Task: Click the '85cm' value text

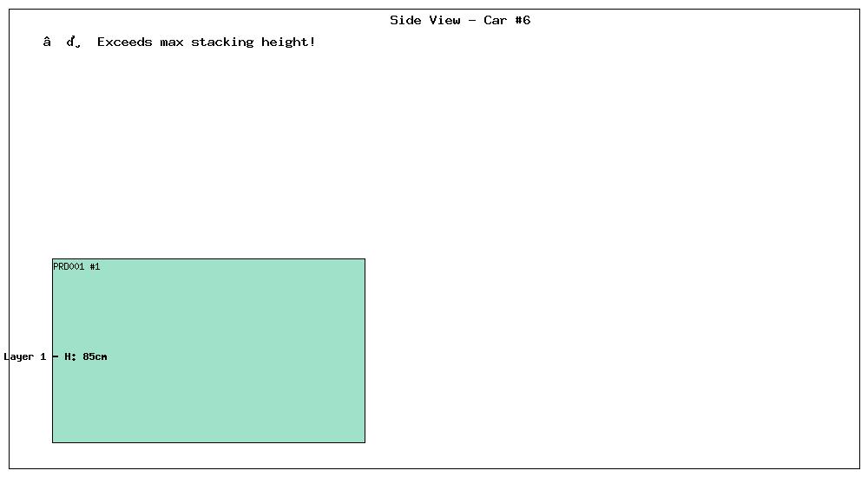Action: coord(95,357)
